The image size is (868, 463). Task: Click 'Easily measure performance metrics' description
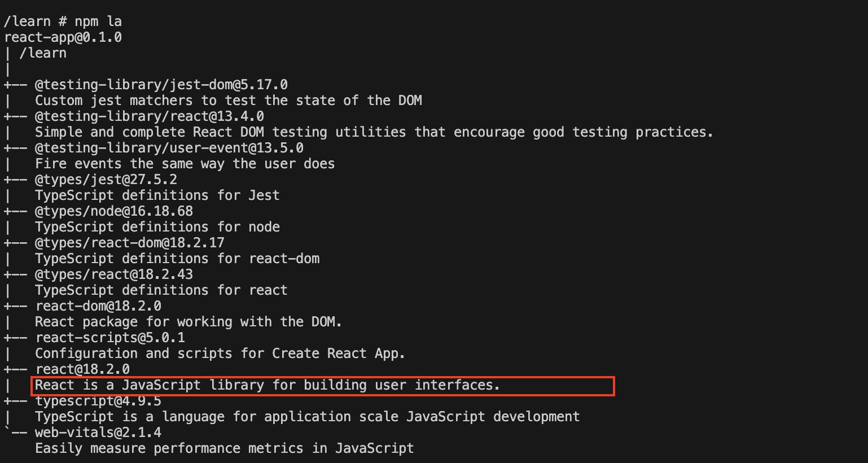click(225, 448)
